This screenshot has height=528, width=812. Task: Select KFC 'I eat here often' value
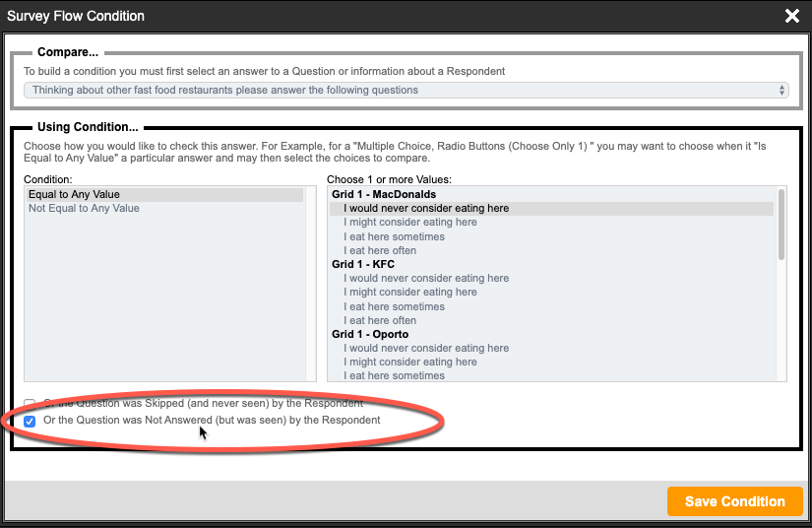point(380,320)
